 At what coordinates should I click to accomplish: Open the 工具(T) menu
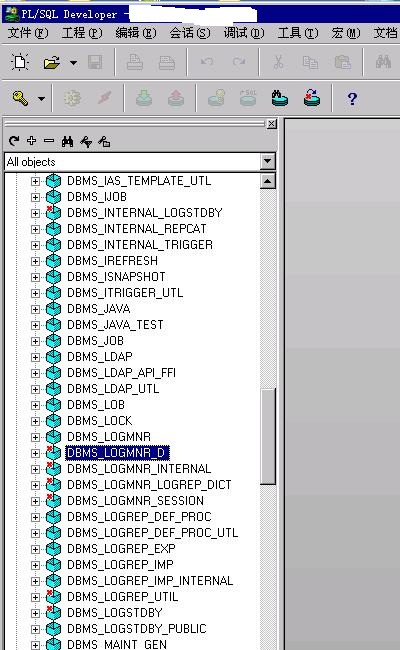point(298,33)
